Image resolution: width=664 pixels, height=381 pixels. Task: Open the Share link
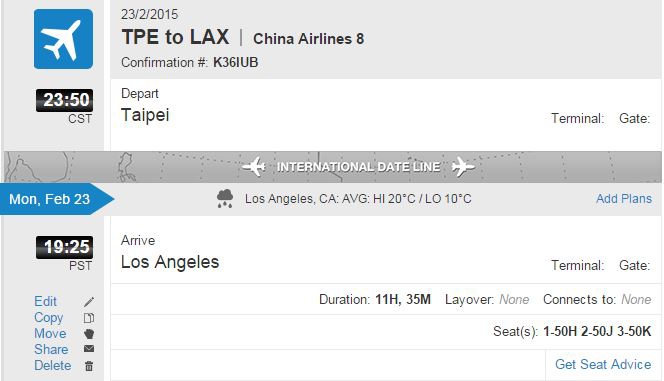pos(51,350)
